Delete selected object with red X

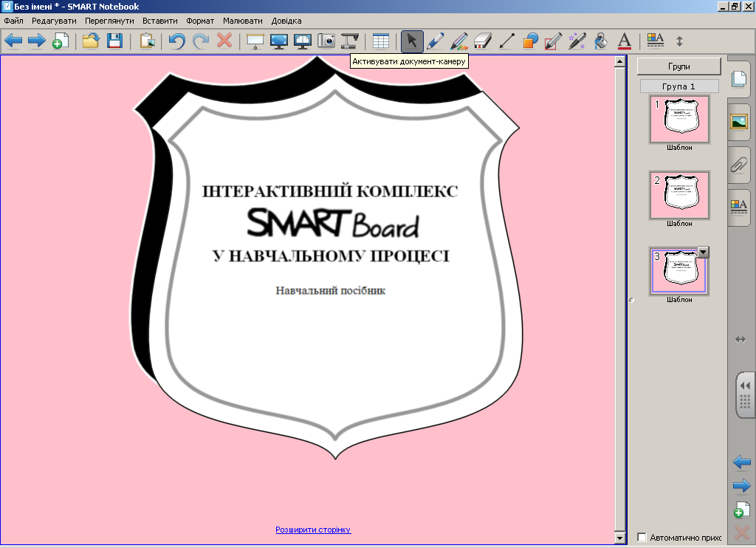pos(224,41)
